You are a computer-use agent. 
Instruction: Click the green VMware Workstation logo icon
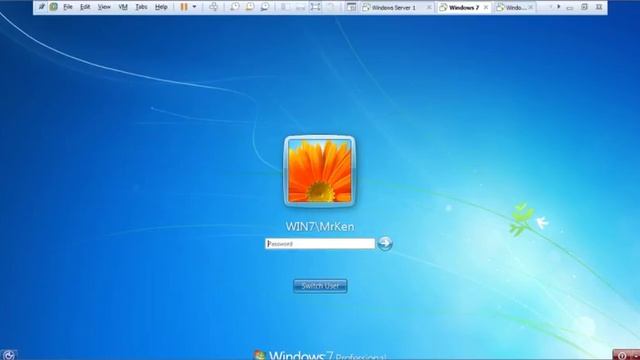(53, 7)
